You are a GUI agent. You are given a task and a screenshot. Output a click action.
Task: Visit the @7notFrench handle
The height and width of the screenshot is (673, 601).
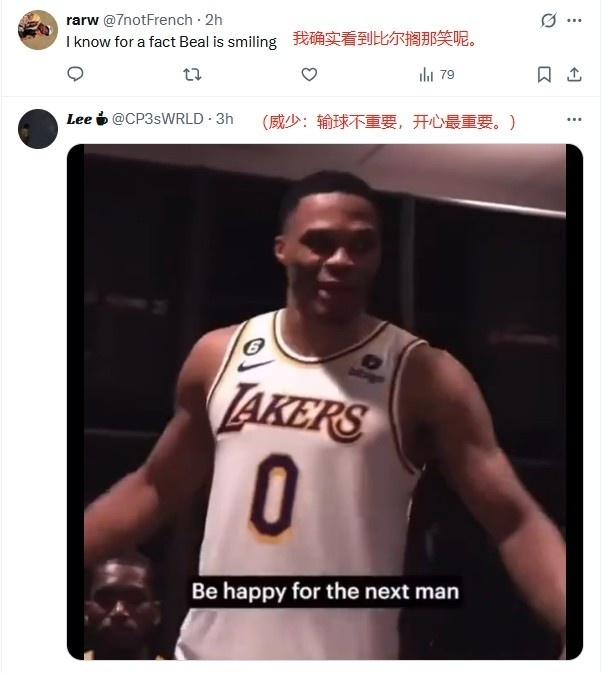click(x=147, y=19)
